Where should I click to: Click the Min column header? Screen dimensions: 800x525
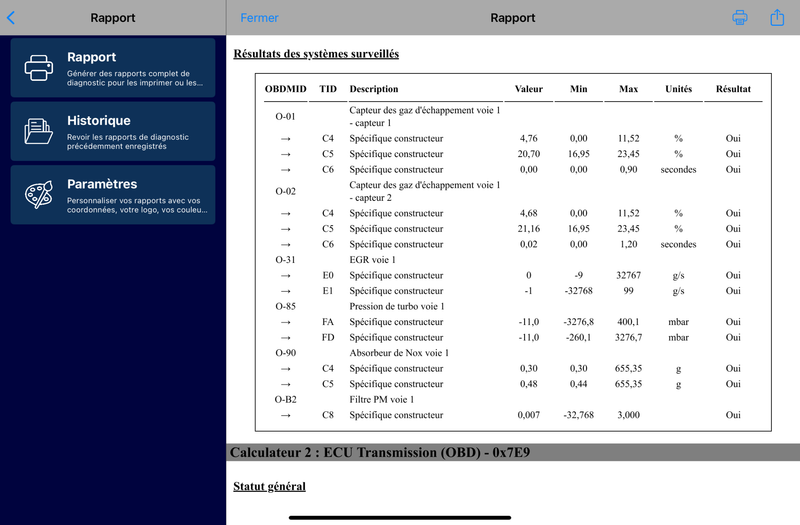click(579, 89)
